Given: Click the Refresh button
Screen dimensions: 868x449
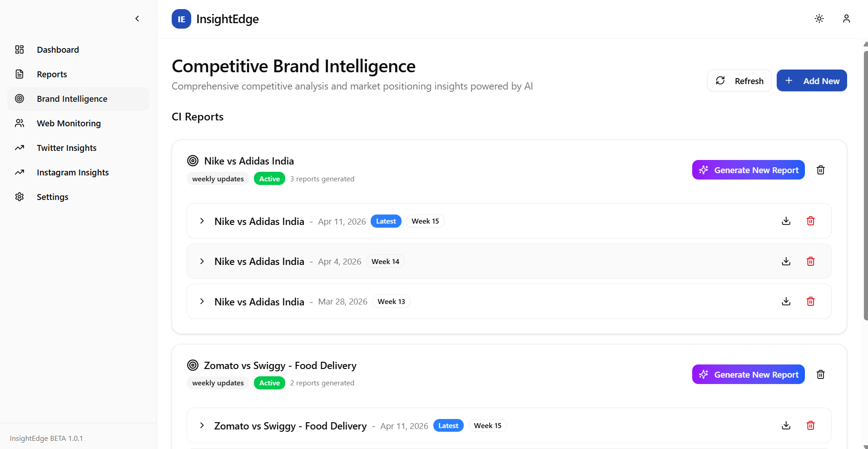Looking at the screenshot, I should 739,80.
